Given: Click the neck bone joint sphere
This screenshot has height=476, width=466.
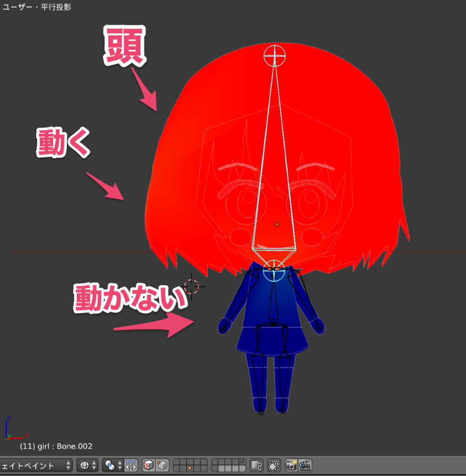Looking at the screenshot, I should point(275,270).
